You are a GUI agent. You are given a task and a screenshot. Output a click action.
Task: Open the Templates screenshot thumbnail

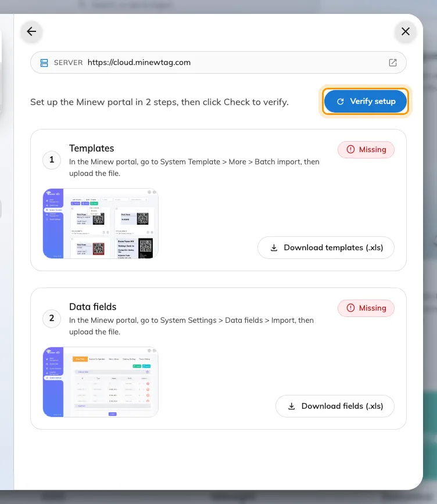[x=101, y=224]
